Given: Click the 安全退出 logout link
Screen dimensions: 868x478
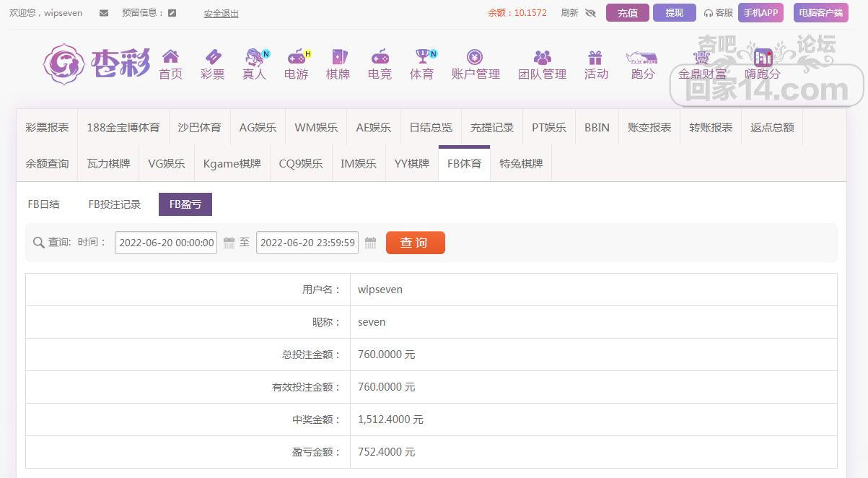Looking at the screenshot, I should point(221,13).
